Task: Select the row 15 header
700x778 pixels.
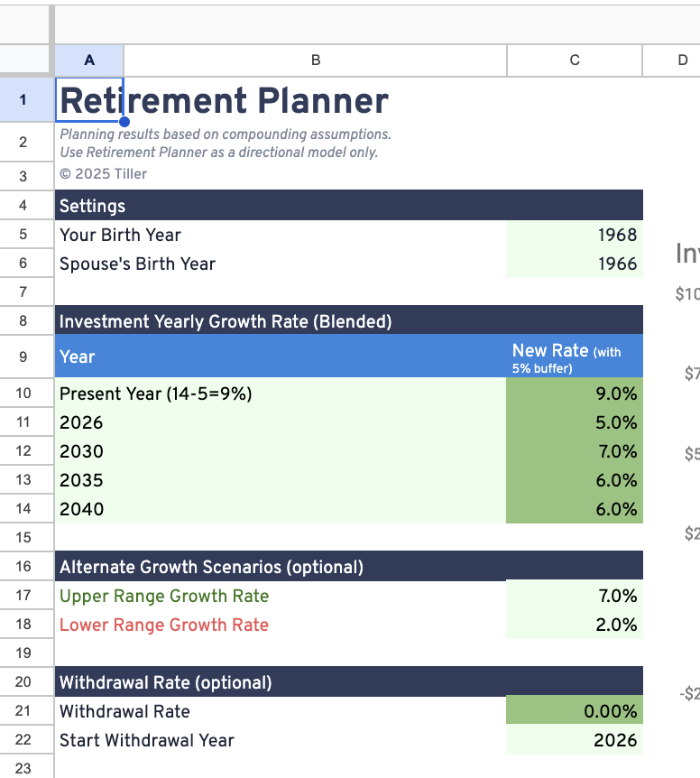Action: [x=23, y=537]
